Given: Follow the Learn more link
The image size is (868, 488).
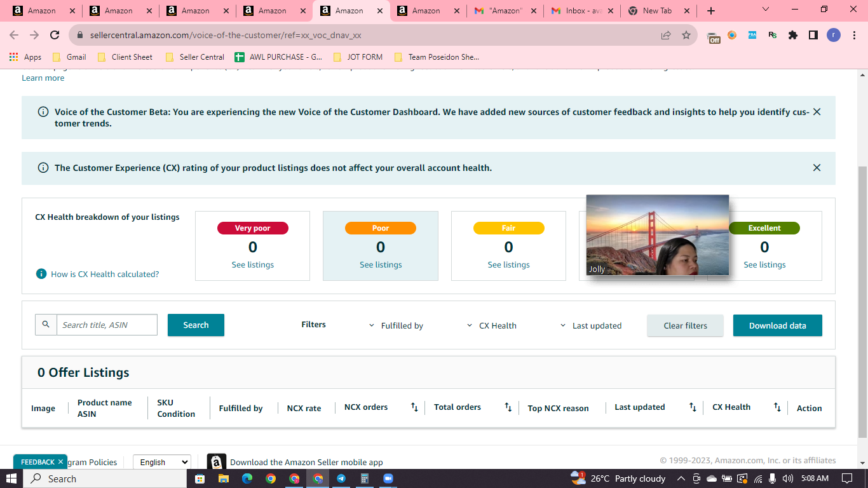Looking at the screenshot, I should [x=43, y=78].
